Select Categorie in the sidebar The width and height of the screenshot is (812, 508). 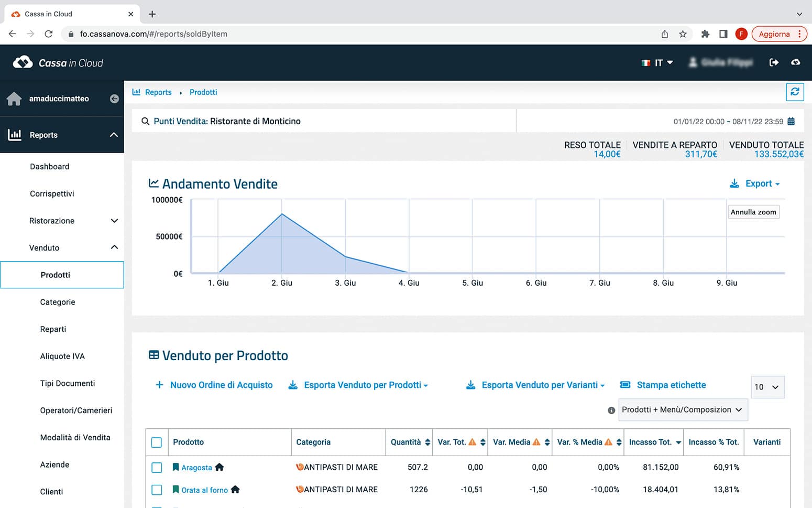tap(58, 302)
